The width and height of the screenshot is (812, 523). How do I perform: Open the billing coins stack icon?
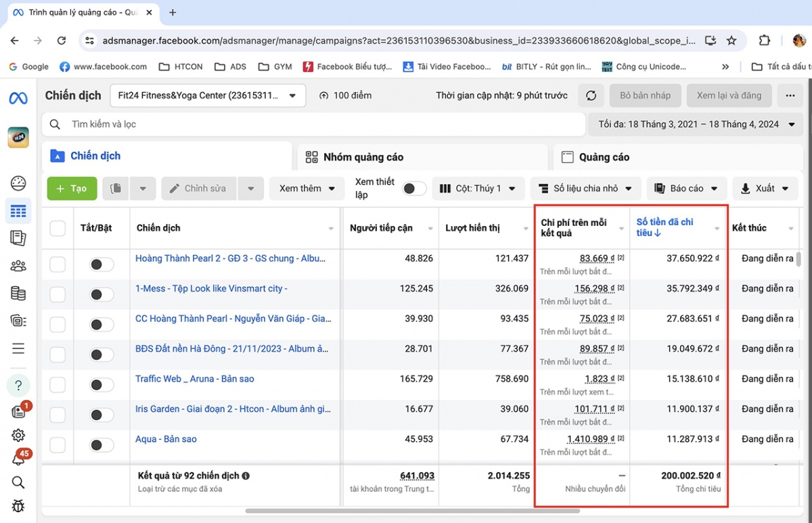pyautogui.click(x=18, y=294)
